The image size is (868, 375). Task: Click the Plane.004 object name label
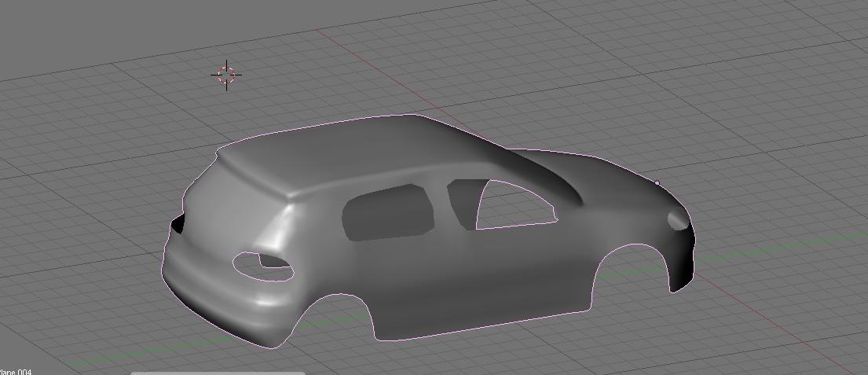pos(16,372)
